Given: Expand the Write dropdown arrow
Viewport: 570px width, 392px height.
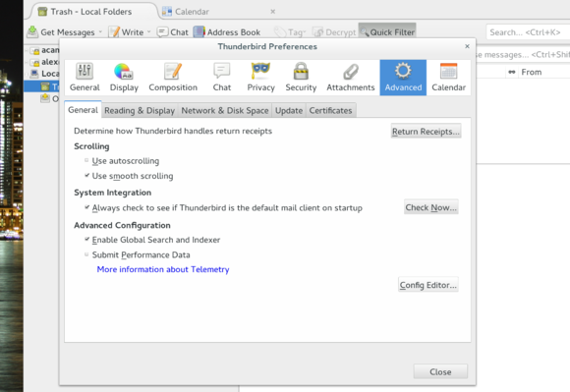Looking at the screenshot, I should pyautogui.click(x=148, y=32).
